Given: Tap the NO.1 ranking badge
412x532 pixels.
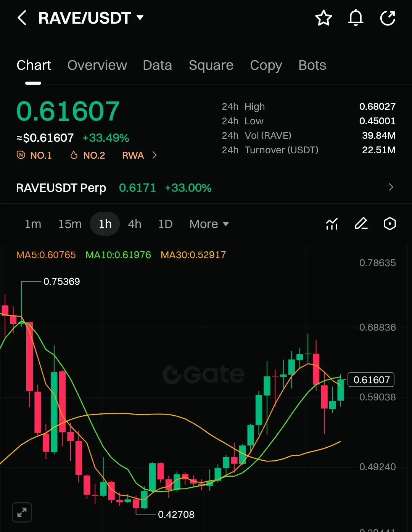Looking at the screenshot, I should coord(34,155).
